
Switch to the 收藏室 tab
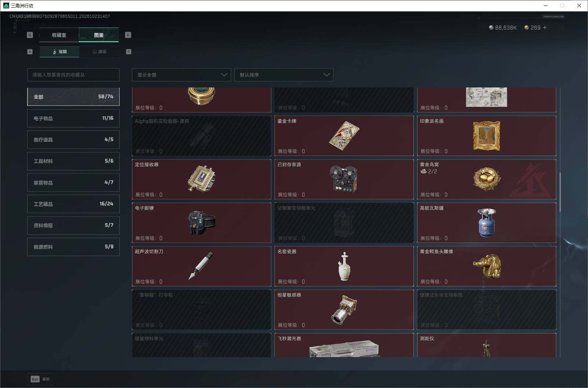[x=59, y=35]
